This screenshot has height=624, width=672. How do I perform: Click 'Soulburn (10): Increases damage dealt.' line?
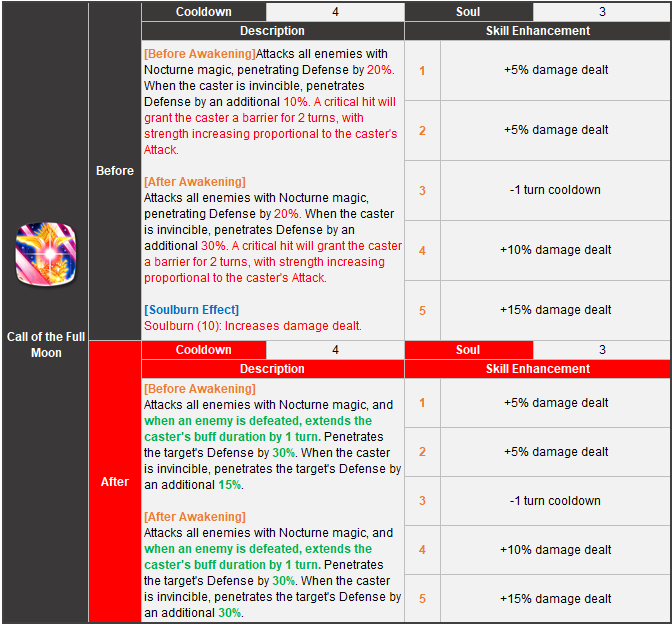click(x=253, y=326)
